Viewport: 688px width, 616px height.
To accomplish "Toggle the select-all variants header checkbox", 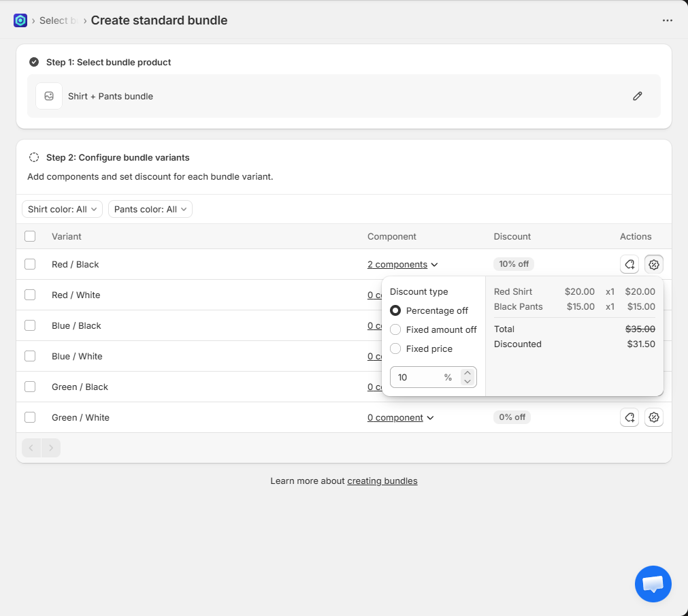I will click(x=30, y=236).
